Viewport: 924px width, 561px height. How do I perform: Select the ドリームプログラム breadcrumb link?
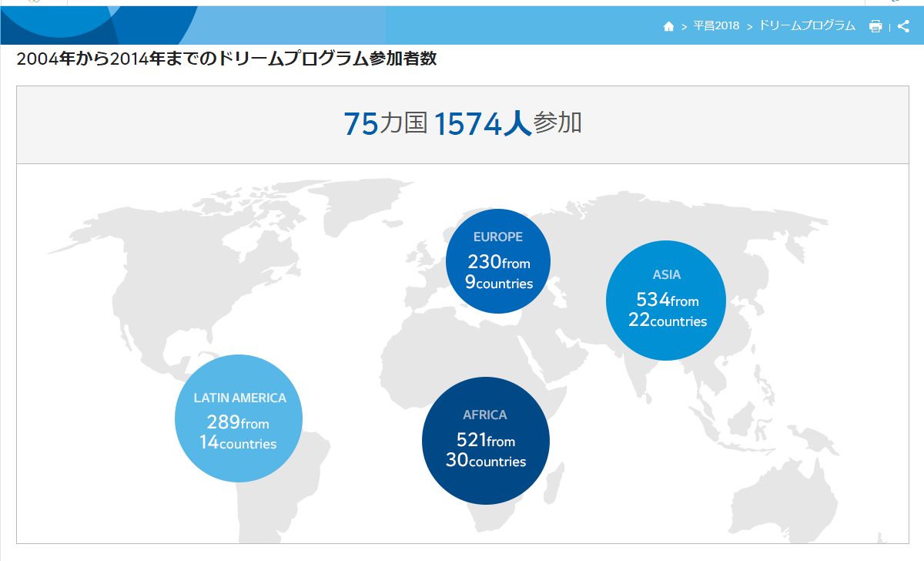click(807, 26)
